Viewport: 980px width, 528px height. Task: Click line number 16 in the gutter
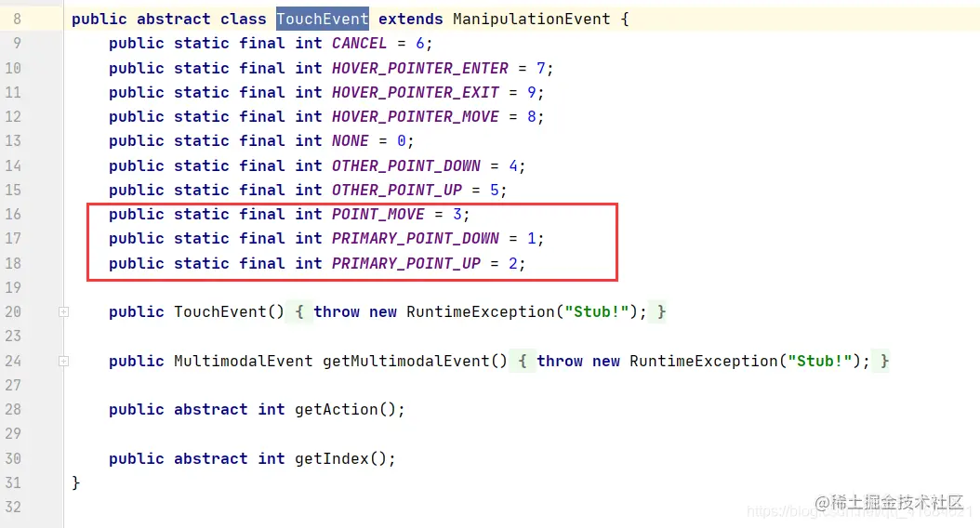point(13,215)
